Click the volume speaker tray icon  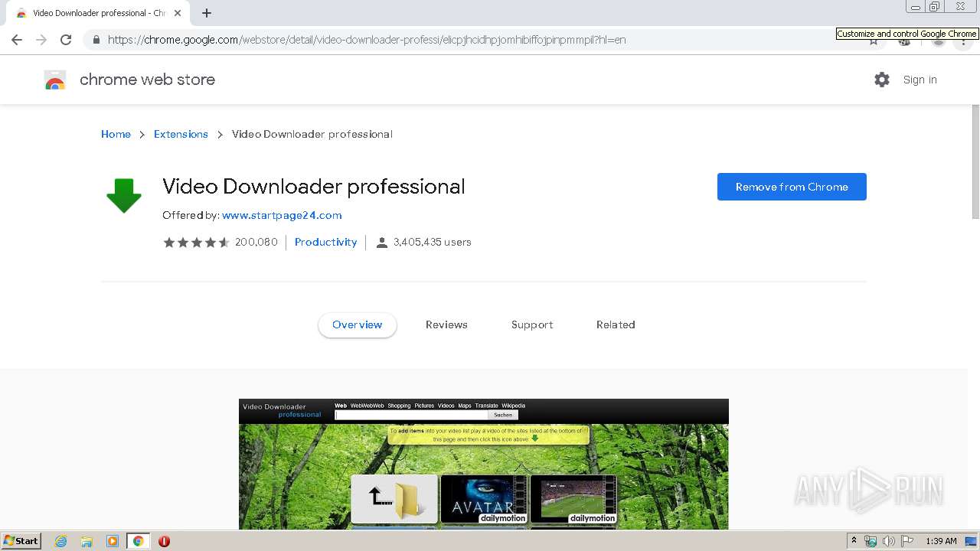click(x=889, y=541)
